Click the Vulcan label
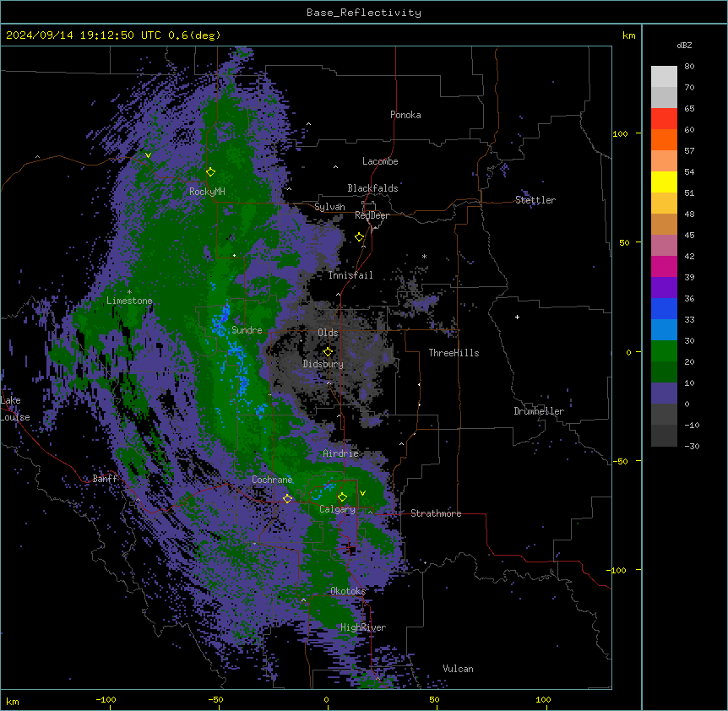The width and height of the screenshot is (728, 711). pyautogui.click(x=458, y=669)
